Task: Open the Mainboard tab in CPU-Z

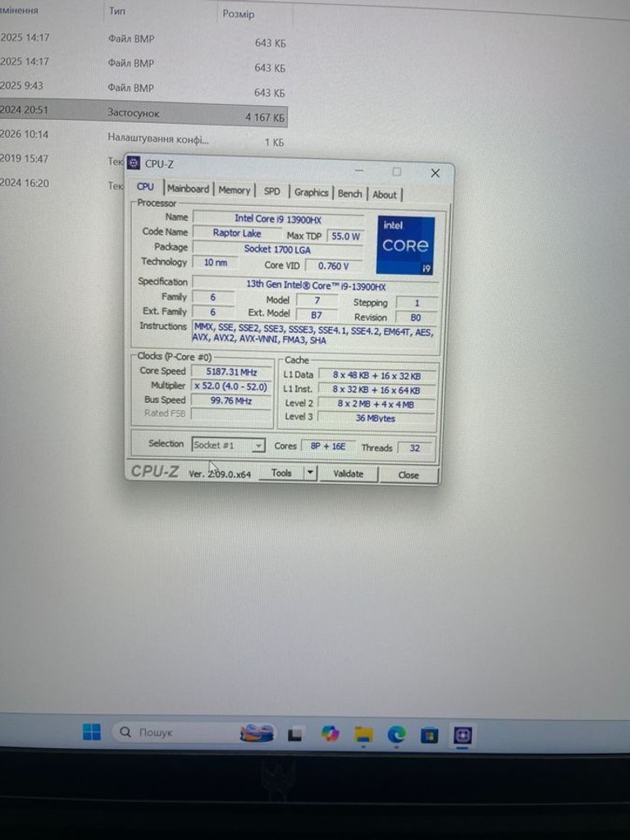Action: [188, 189]
